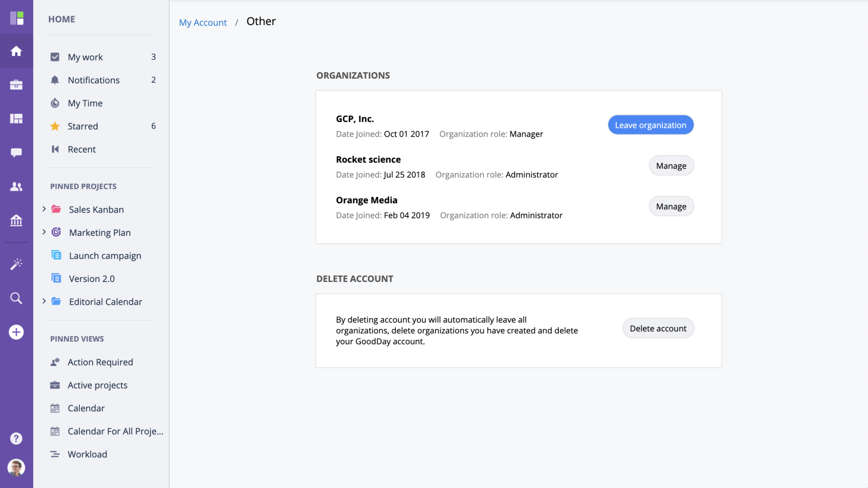The width and height of the screenshot is (868, 488).
Task: Expand the Marketing Plan project
Action: [x=44, y=232]
